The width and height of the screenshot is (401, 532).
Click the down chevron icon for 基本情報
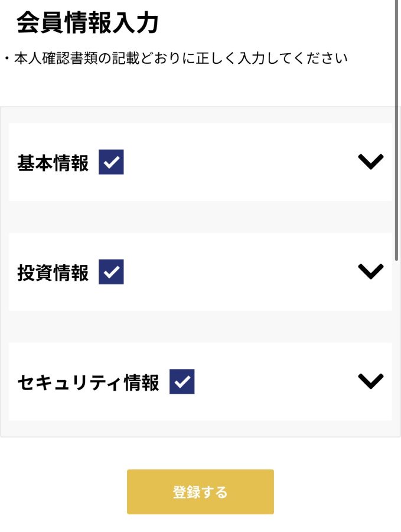click(371, 161)
